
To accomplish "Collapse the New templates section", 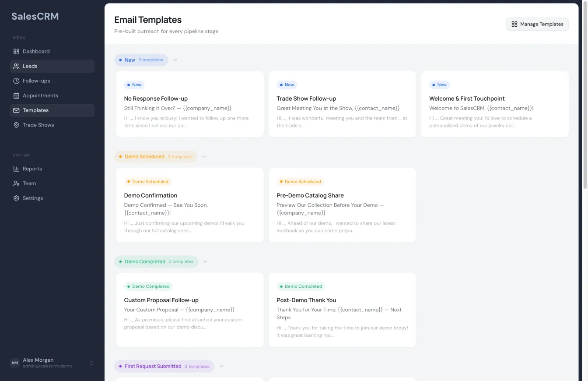I will click(x=175, y=60).
